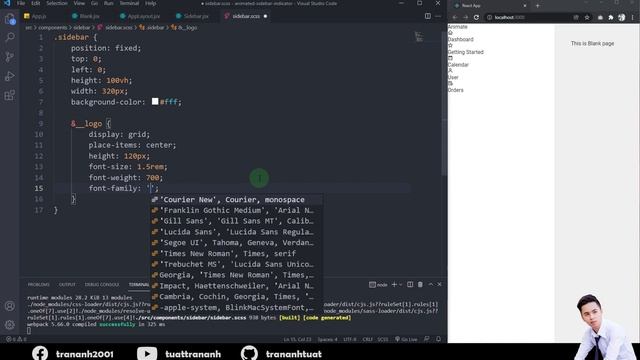Switch to the PROBLEMS panel tab
Screen dimensions: 640x360
click(x=38, y=284)
